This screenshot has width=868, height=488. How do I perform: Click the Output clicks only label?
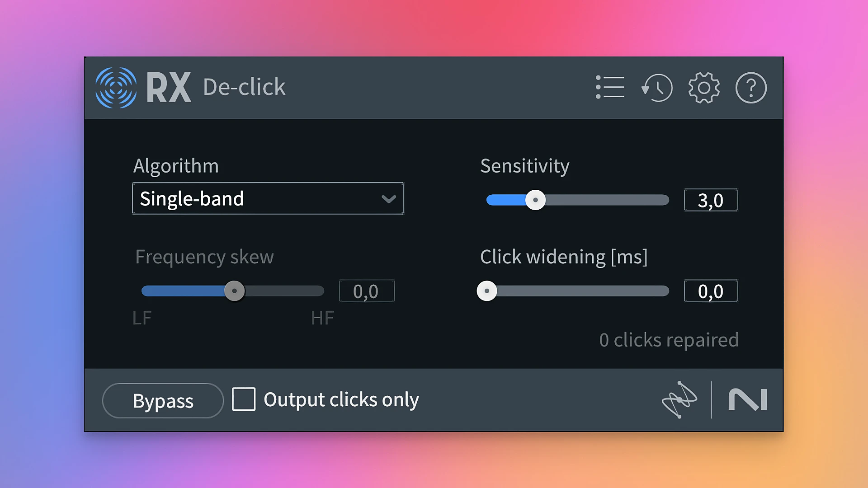tap(341, 400)
